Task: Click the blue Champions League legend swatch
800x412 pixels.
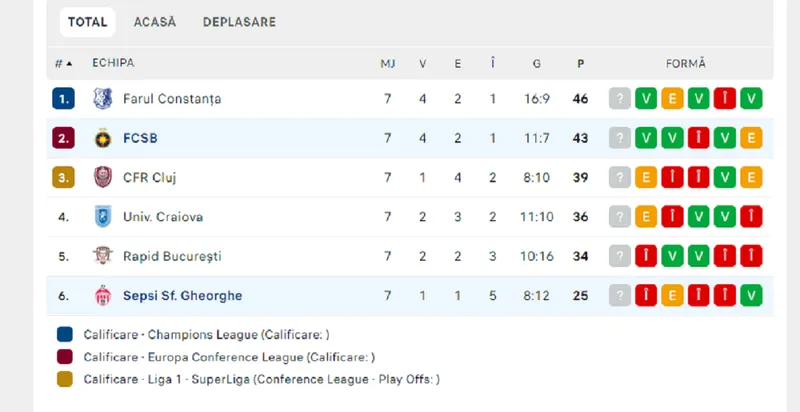Action: click(65, 335)
